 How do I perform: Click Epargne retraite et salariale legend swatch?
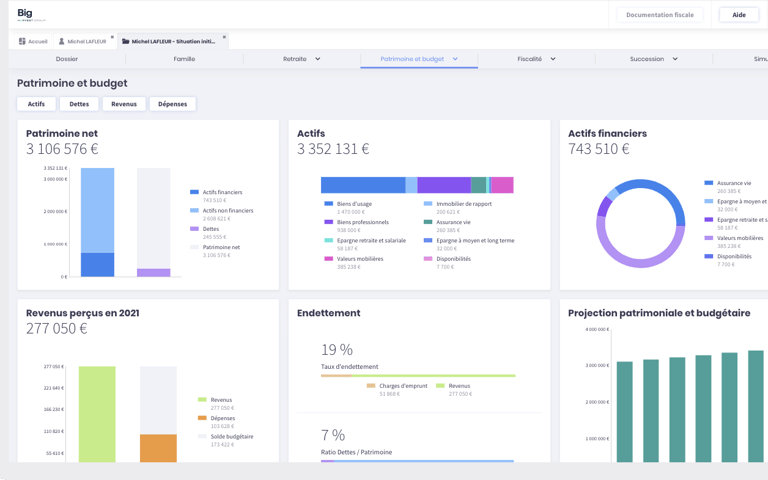tap(328, 240)
